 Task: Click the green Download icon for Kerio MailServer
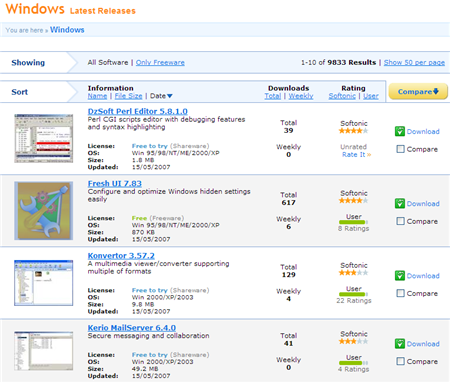click(x=400, y=344)
